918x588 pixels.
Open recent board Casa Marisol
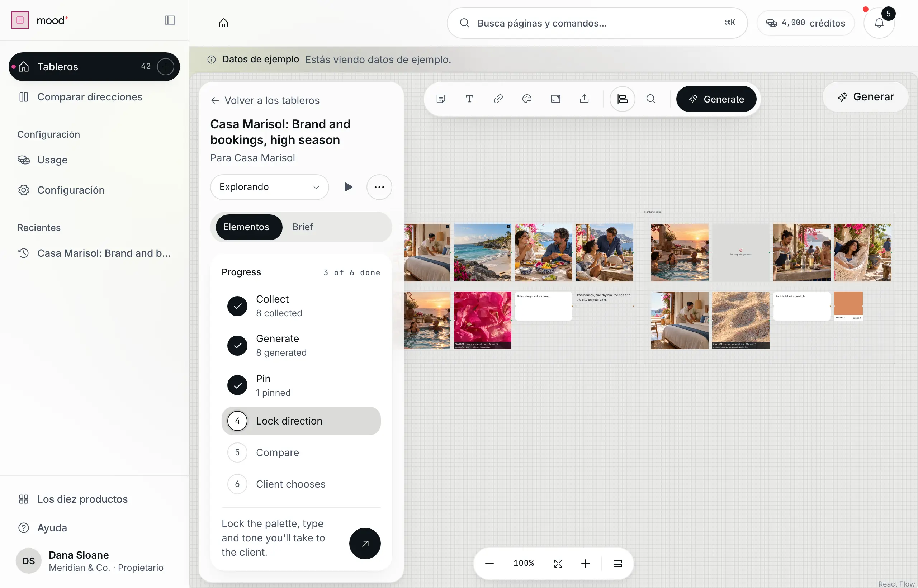pyautogui.click(x=94, y=253)
